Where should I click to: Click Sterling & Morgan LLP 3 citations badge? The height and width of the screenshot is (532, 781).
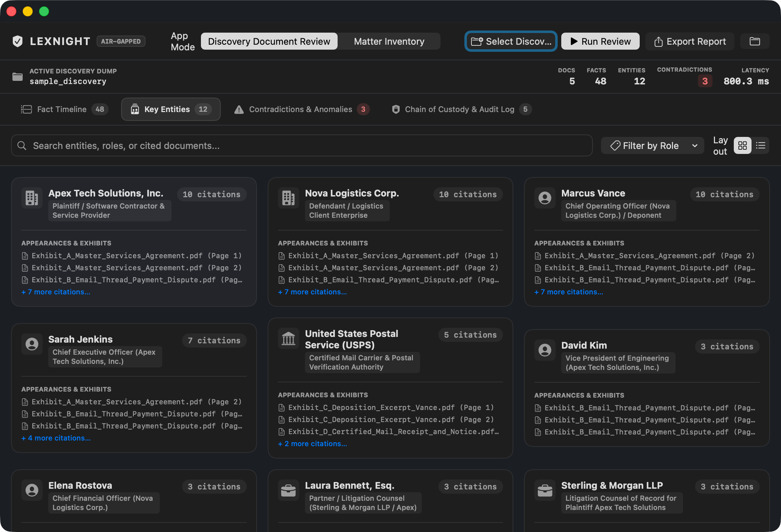click(x=727, y=487)
